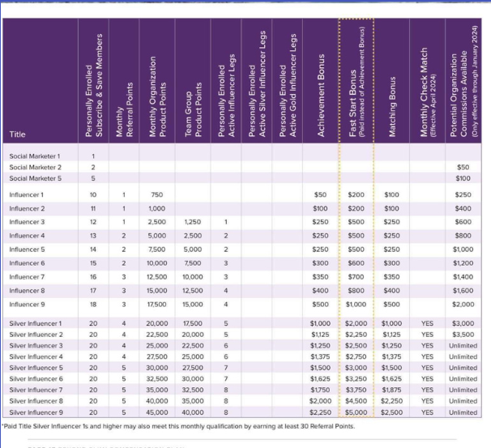Screen dimensions: 491x448
Task: Click "Personally Enrolled Subscribe & Save Members" header
Action: 94,85
